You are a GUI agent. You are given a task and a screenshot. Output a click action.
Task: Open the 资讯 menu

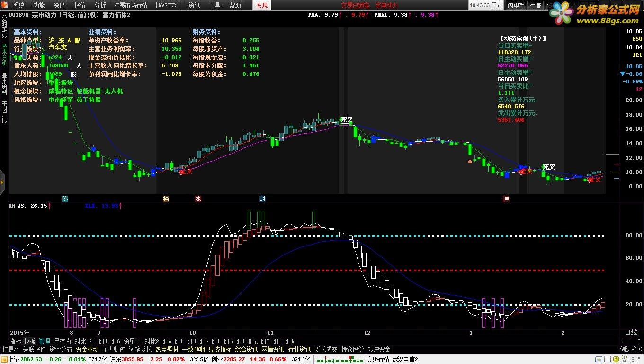click(194, 5)
